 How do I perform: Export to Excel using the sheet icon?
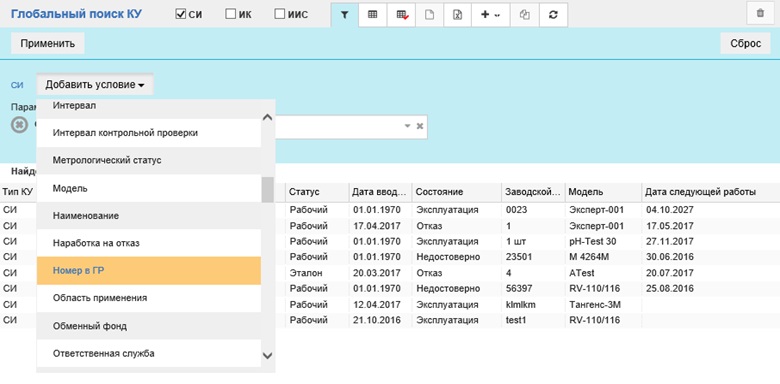click(x=458, y=14)
